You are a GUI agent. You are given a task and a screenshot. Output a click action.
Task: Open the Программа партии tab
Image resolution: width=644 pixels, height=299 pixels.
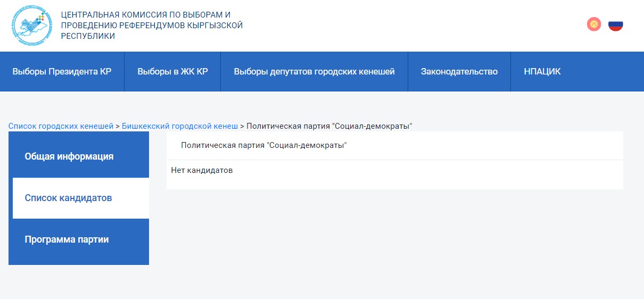[x=67, y=239]
